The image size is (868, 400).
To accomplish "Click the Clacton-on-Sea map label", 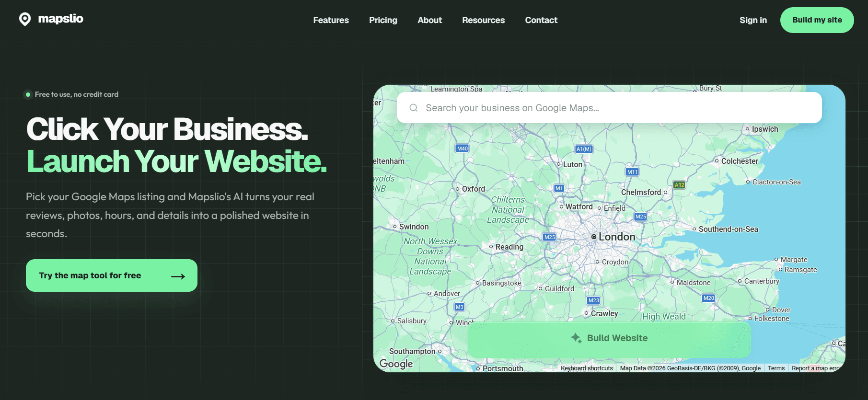I will pos(776,182).
